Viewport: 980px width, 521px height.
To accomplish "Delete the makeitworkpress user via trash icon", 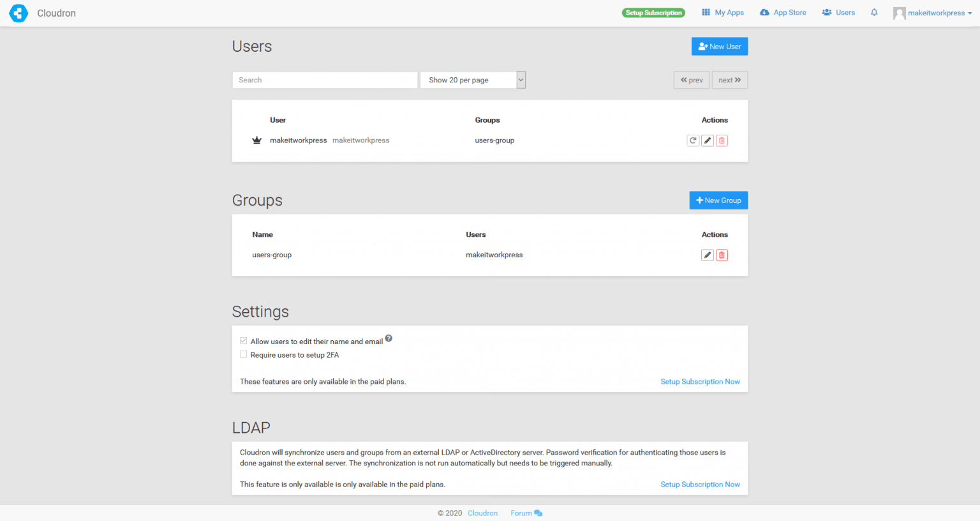I will (x=722, y=140).
